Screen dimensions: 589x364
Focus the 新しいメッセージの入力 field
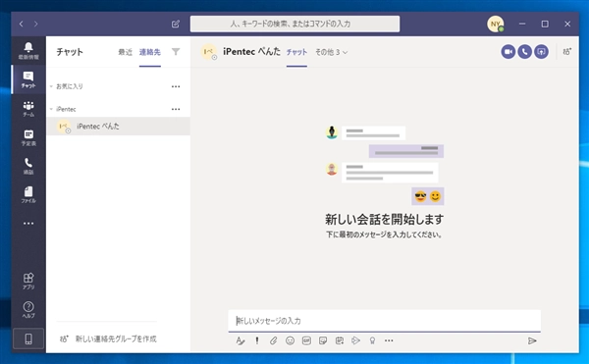[x=384, y=321]
